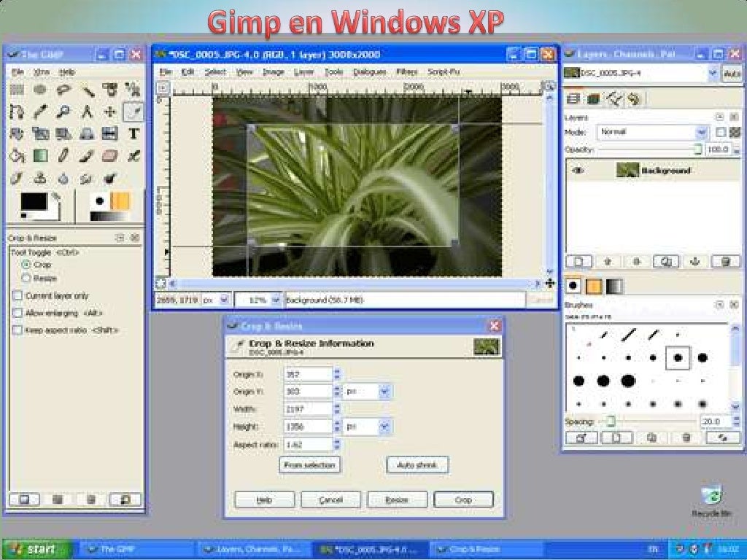Click the Auto shrink button

click(417, 464)
